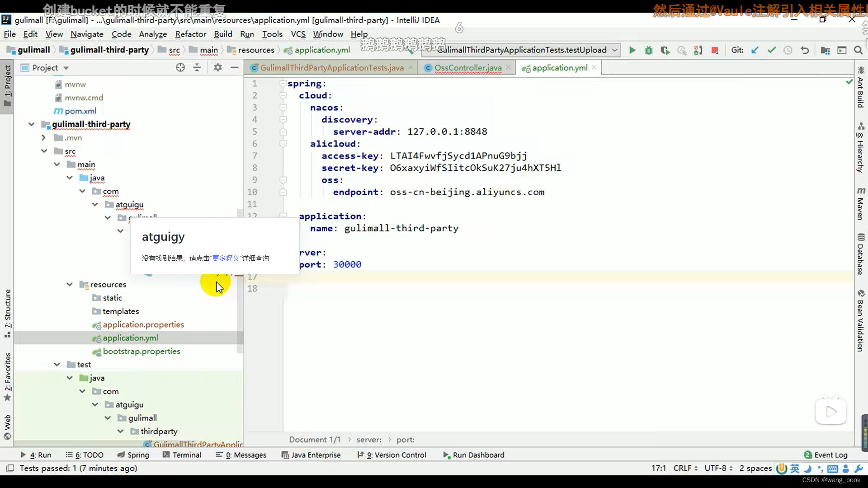This screenshot has width=868, height=488.
Task: Close the application.yml editor tab
Action: [594, 67]
